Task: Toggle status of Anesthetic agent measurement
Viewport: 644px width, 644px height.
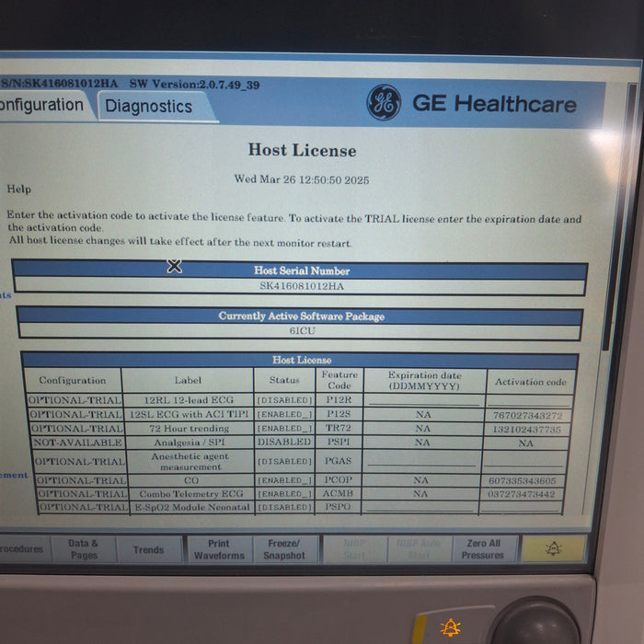Action: click(284, 461)
